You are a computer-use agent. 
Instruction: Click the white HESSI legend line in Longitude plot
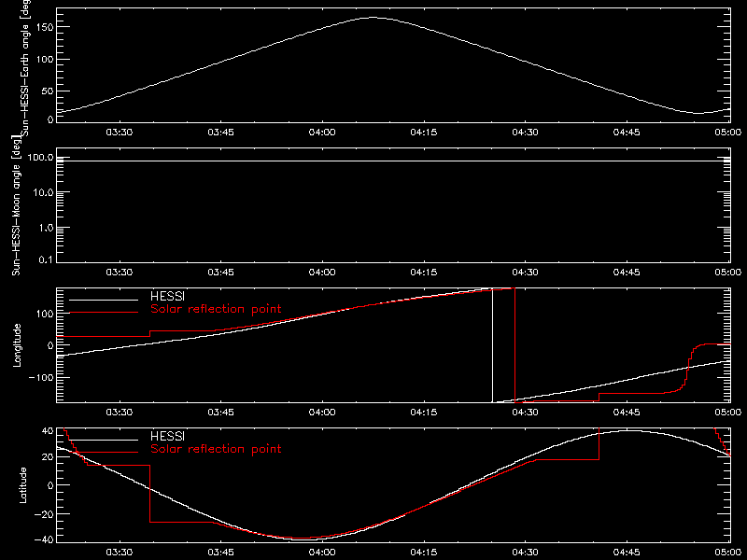click(104, 300)
